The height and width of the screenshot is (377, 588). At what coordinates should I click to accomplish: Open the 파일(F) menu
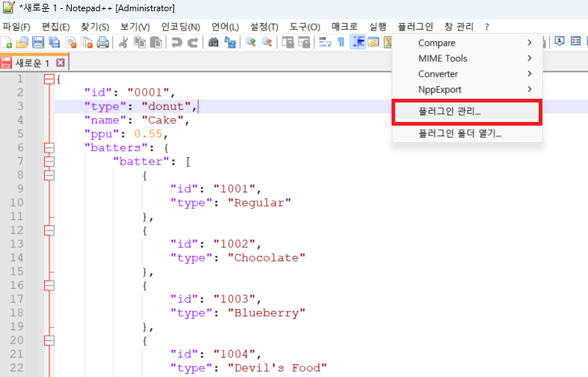point(16,27)
